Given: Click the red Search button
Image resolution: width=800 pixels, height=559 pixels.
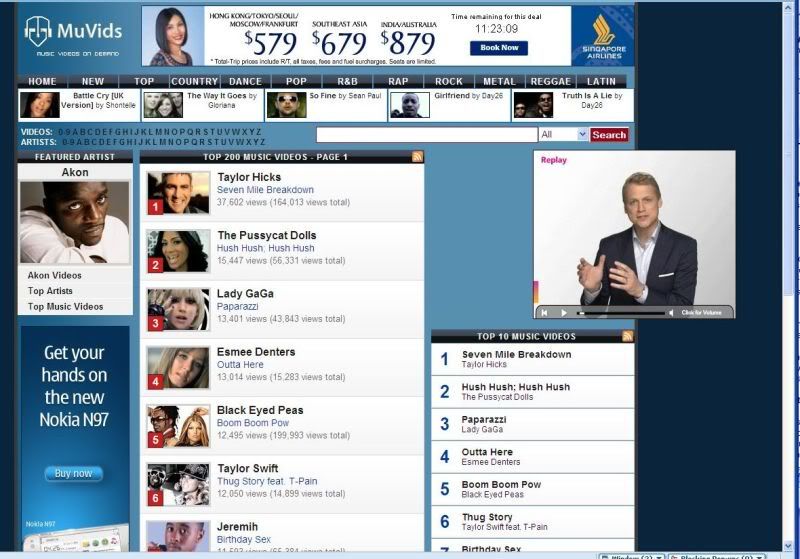Looking at the screenshot, I should coord(609,134).
